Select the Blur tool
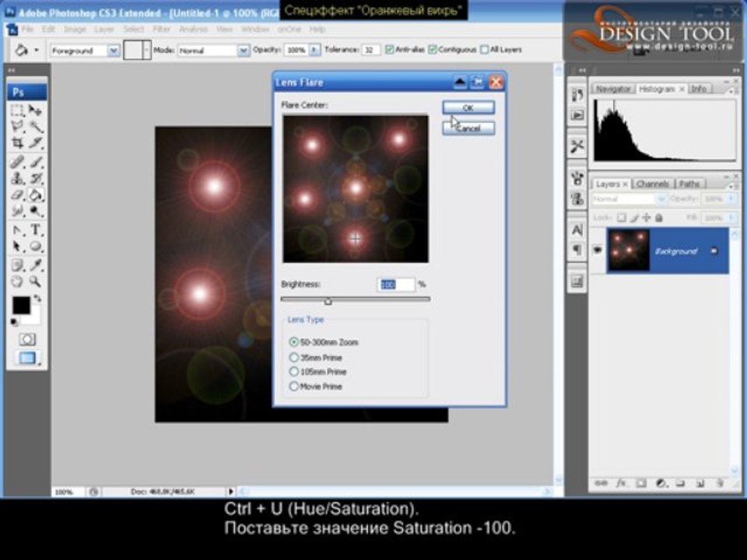 pos(18,211)
